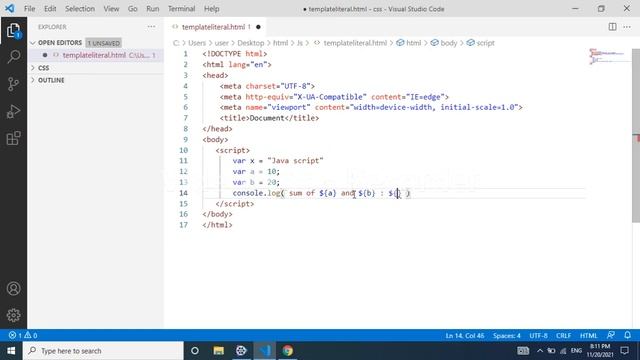Click line number 14 in the gutter
This screenshot has height=360, width=640.
coord(183,193)
